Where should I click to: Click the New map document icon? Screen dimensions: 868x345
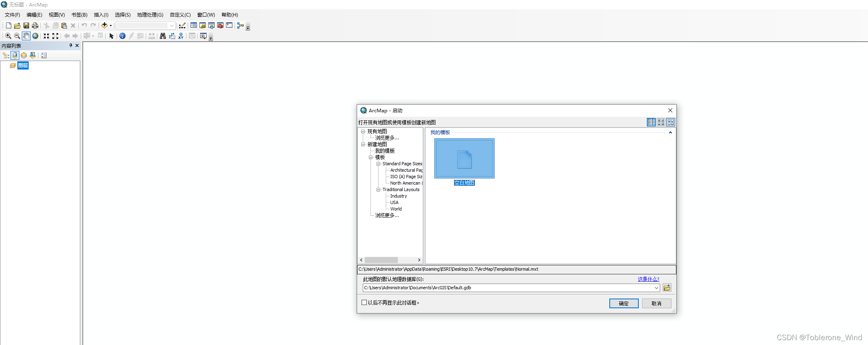tap(8, 25)
